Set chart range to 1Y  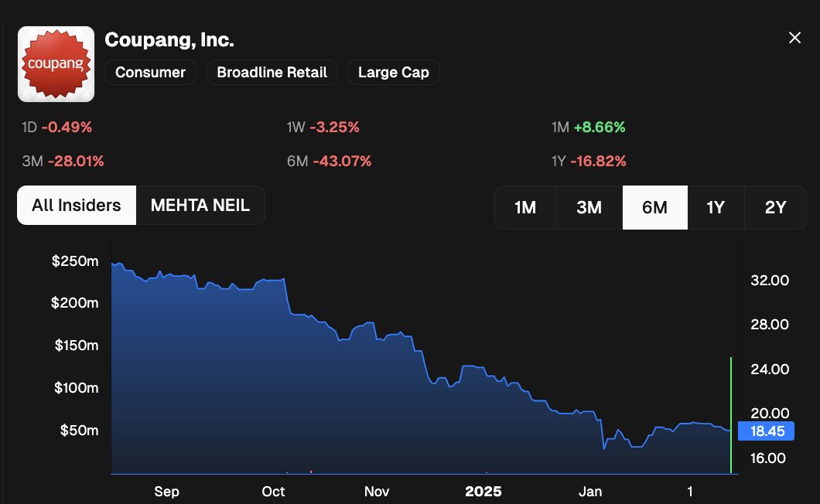[x=716, y=208]
